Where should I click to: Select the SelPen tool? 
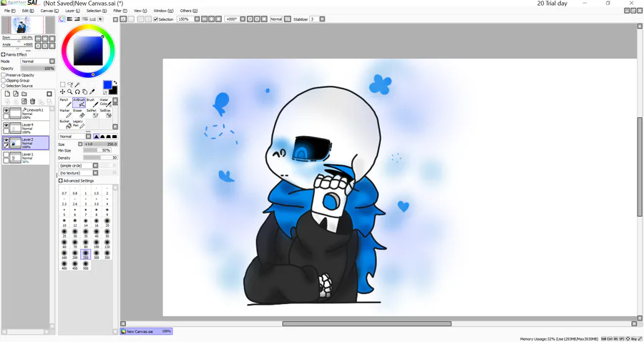[x=92, y=113]
